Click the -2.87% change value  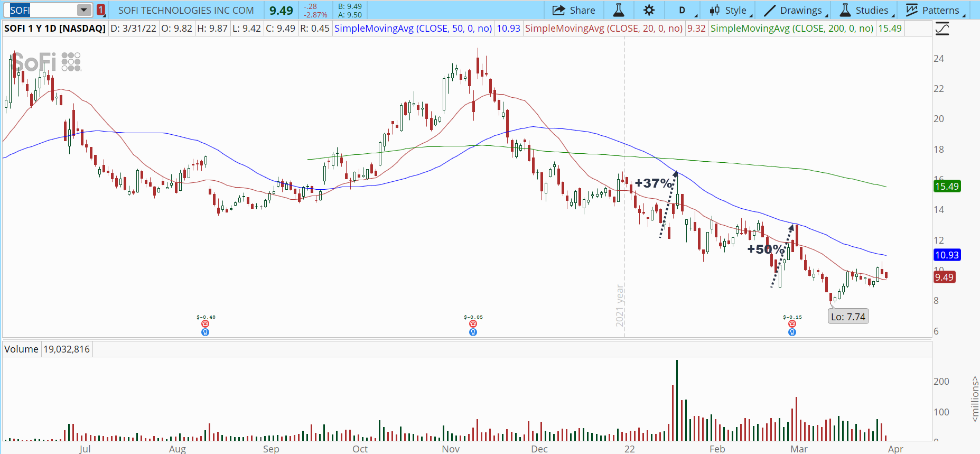315,15
